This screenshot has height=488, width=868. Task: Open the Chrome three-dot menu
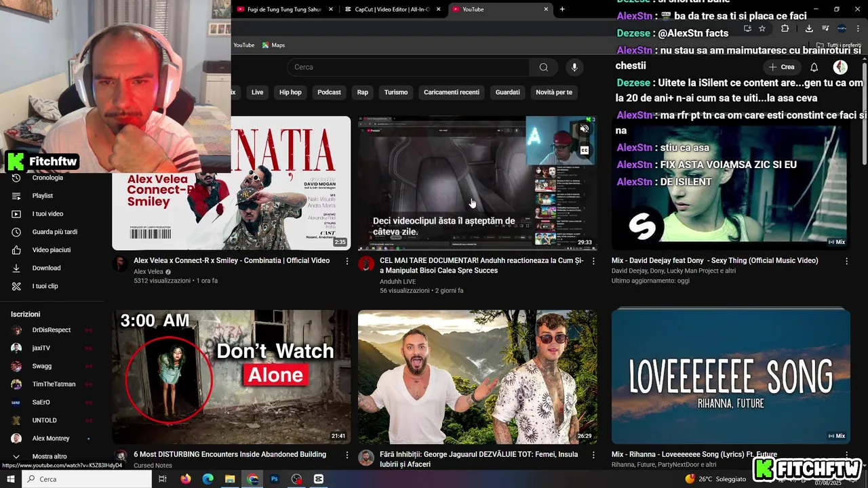point(856,28)
